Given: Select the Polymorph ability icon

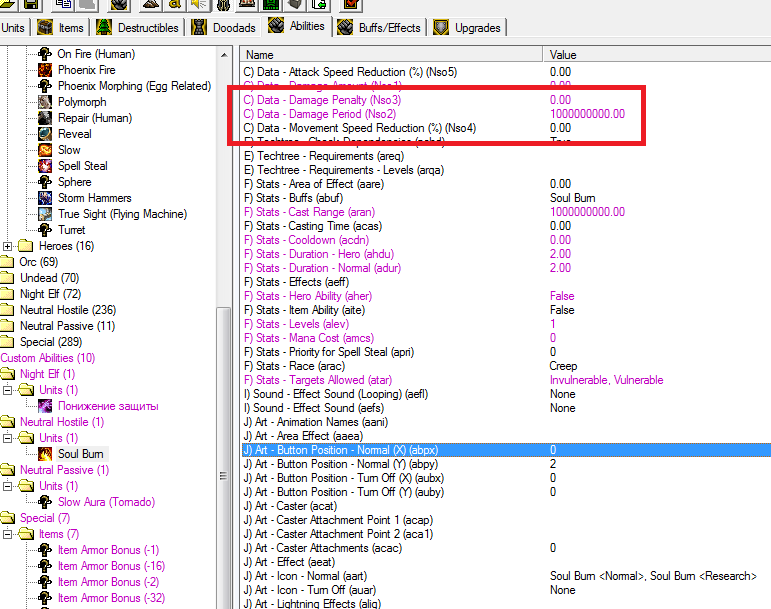Looking at the screenshot, I should click(45, 102).
